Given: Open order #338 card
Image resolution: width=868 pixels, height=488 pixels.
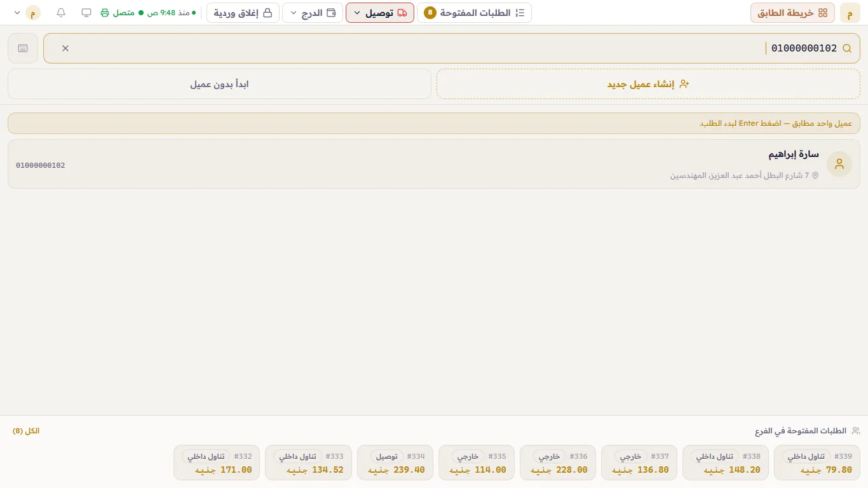Looking at the screenshot, I should point(726,463).
